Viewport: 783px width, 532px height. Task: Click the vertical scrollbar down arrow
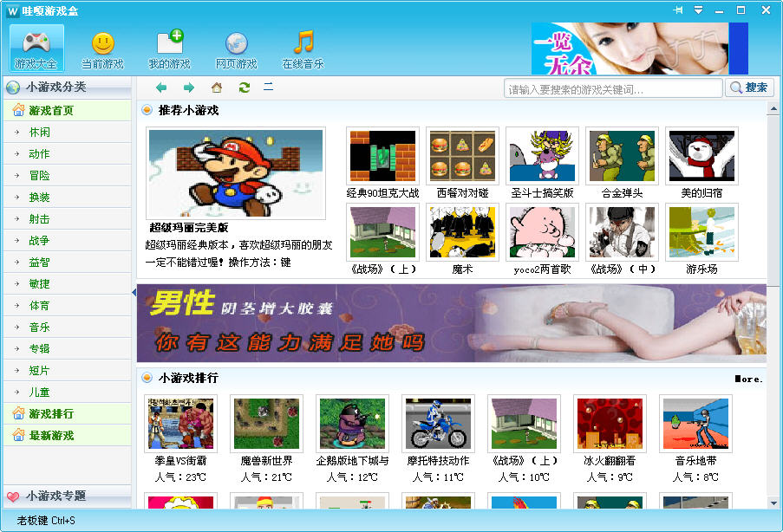click(773, 502)
